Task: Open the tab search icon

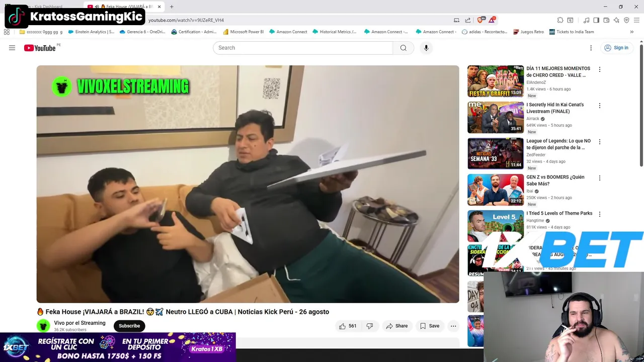Action: pyautogui.click(x=570, y=20)
